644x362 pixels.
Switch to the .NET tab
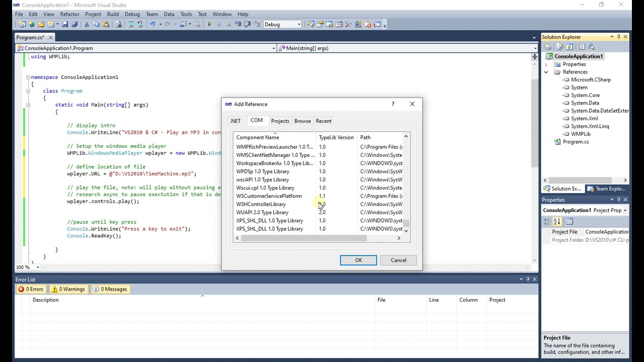click(x=235, y=121)
